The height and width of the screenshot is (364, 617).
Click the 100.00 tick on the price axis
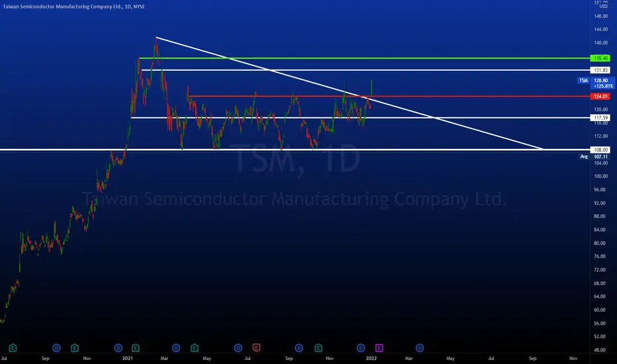[x=600, y=176]
